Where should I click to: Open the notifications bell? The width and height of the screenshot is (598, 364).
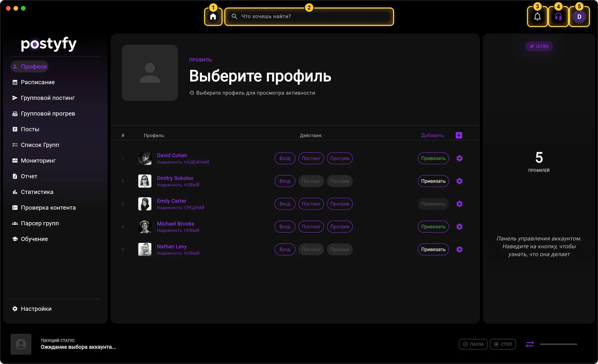[x=537, y=17]
